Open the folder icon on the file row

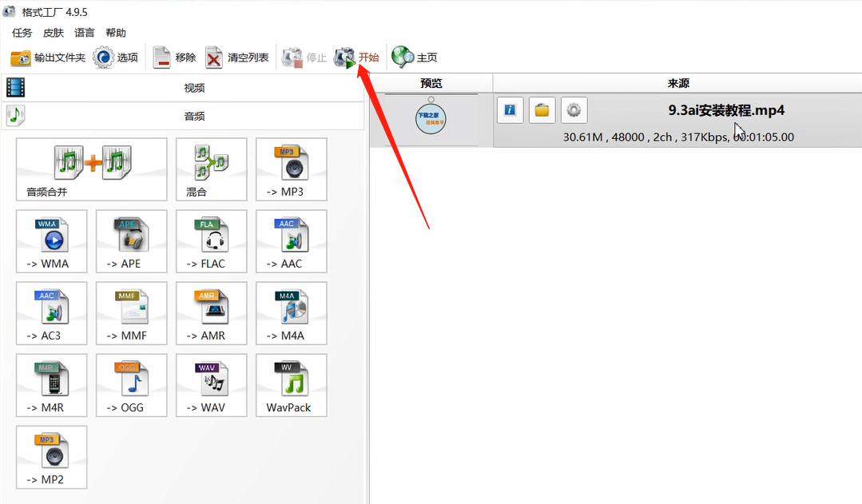click(542, 110)
